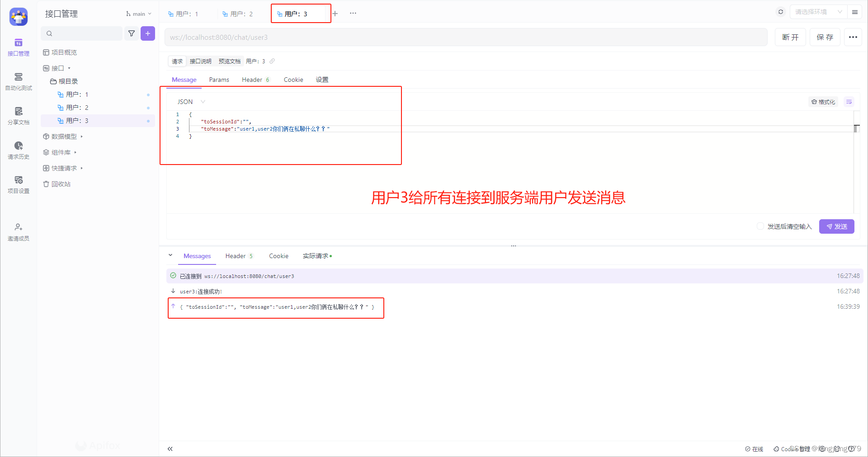
Task: Open the filter icon beside search box
Action: [132, 33]
